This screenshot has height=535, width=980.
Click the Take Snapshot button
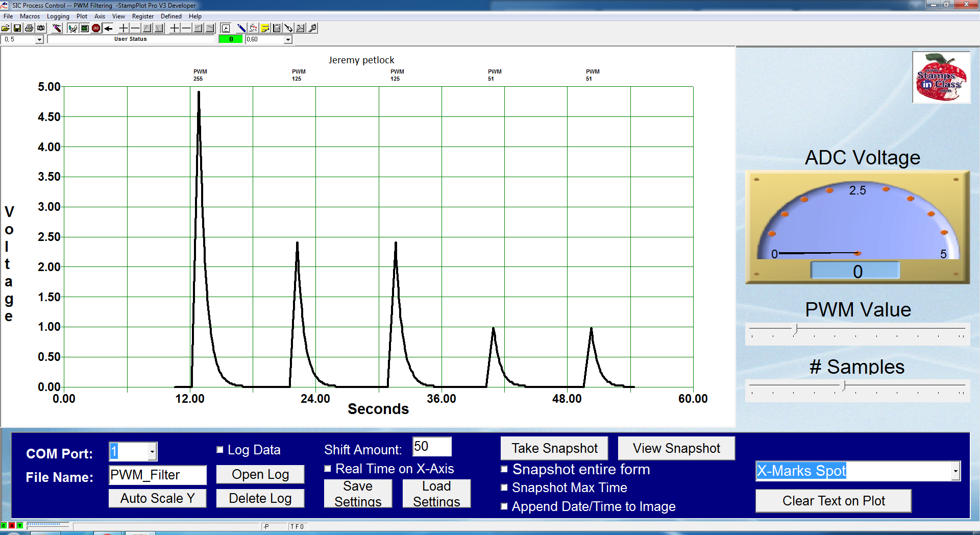point(554,448)
